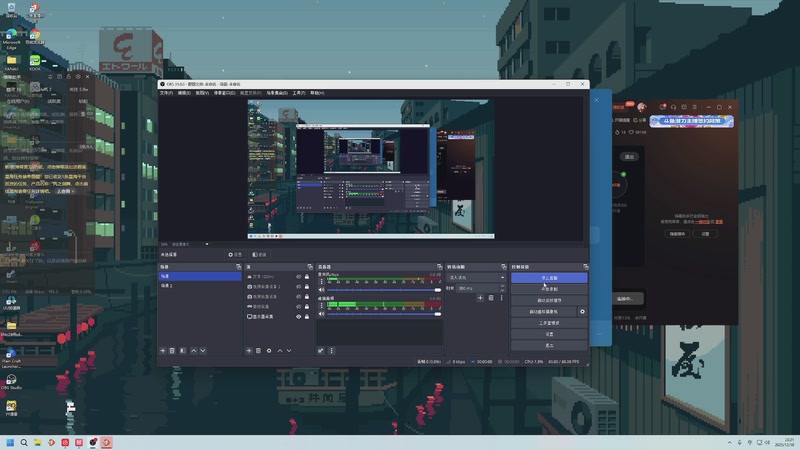
Task: Increase transition duration with up stepper
Action: (502, 286)
